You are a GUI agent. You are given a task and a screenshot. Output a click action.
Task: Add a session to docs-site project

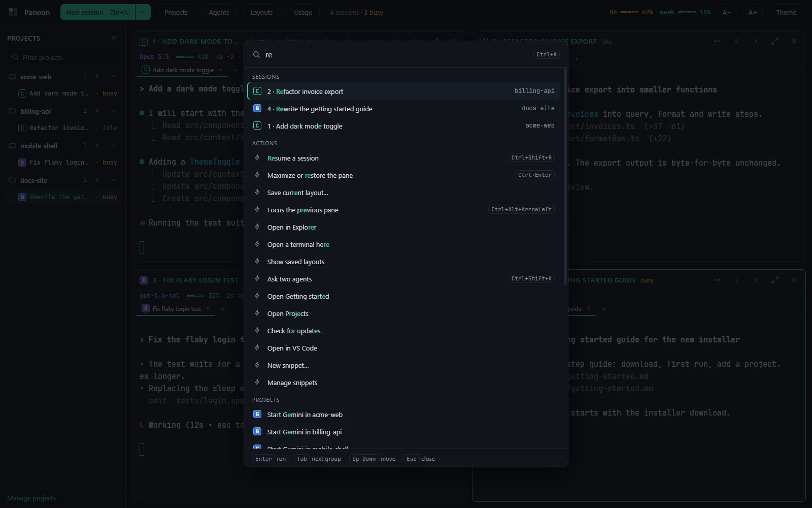pos(97,180)
